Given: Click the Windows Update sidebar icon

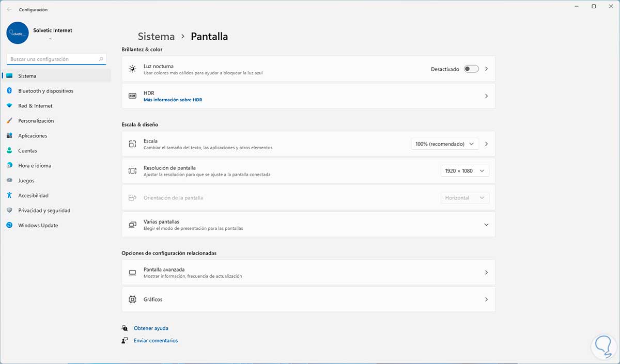Looking at the screenshot, I should coord(9,226).
